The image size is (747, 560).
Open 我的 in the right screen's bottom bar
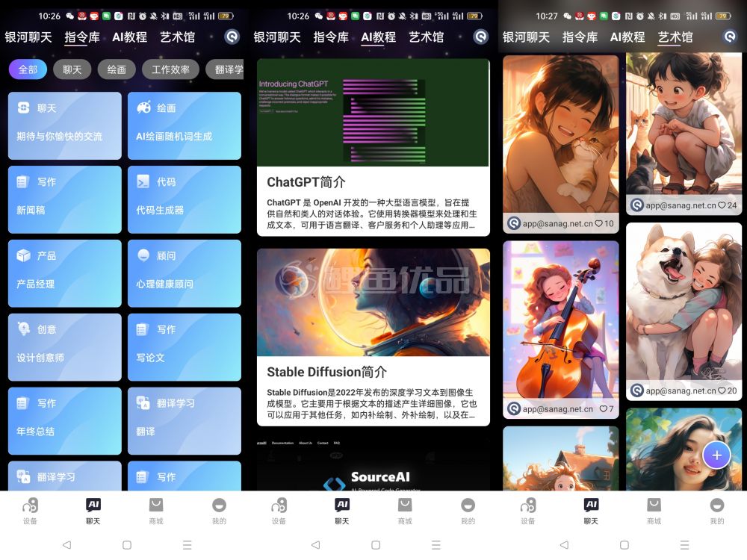pyautogui.click(x=717, y=511)
